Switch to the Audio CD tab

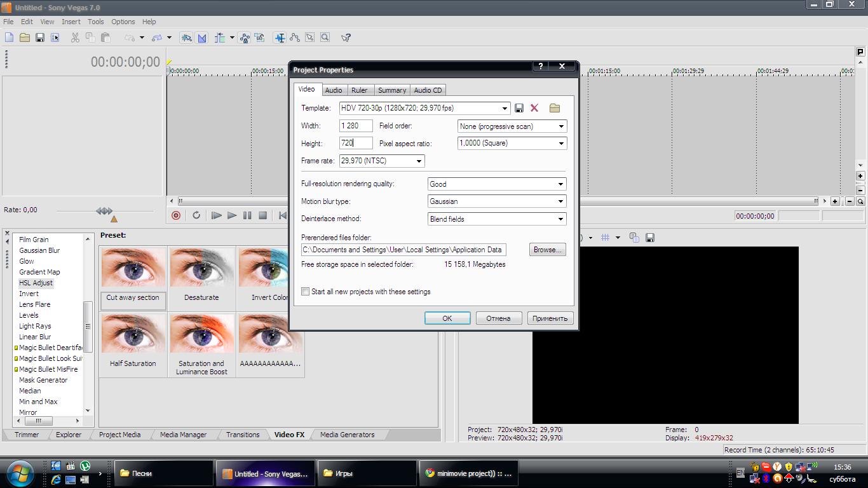(x=428, y=90)
